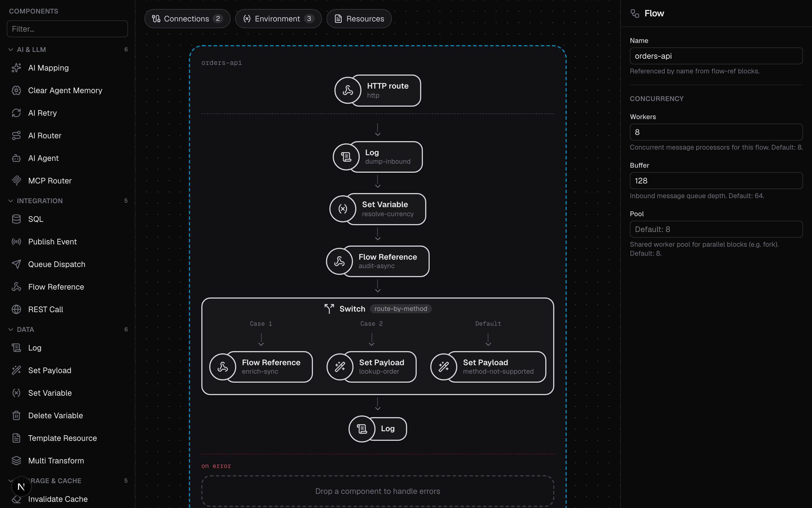Screen dimensions: 812x508
Task: Click the error handler drop zone
Action: (378, 491)
